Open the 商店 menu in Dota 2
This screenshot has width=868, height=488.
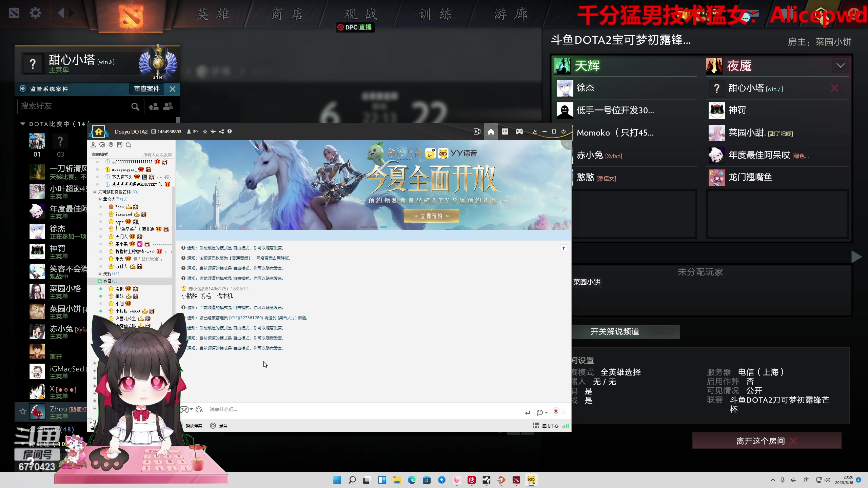point(287,14)
